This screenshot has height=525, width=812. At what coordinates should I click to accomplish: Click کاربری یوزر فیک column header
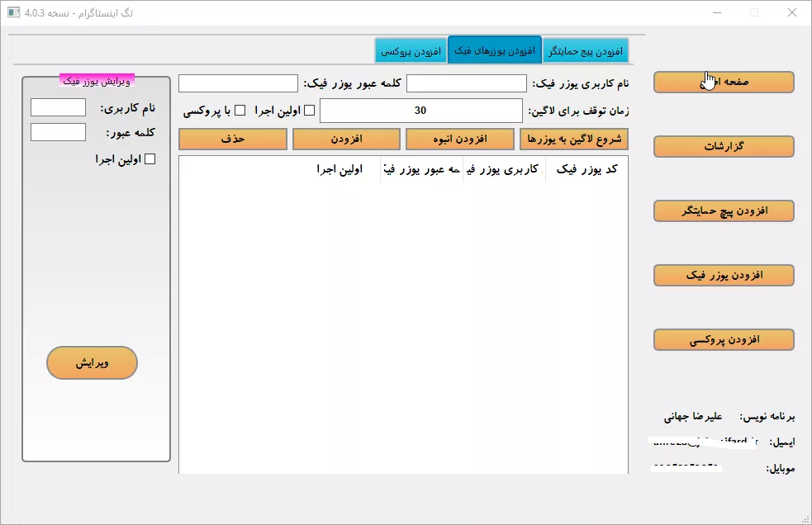504,169
